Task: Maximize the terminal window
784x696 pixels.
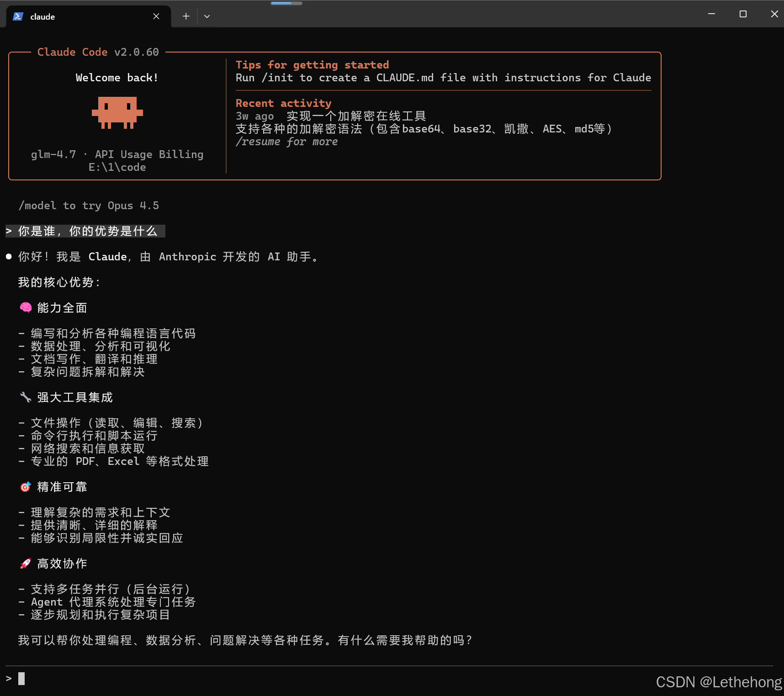Action: pyautogui.click(x=743, y=14)
